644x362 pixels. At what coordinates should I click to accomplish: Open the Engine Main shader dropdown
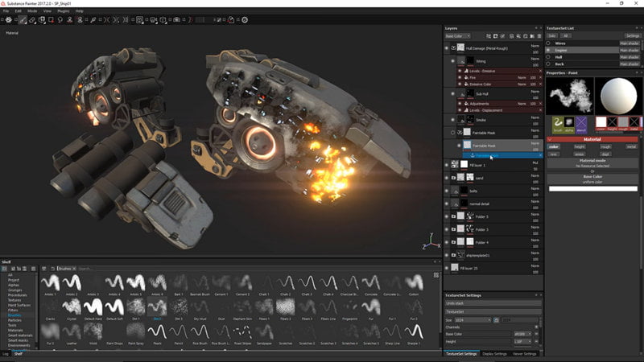pyautogui.click(x=630, y=50)
